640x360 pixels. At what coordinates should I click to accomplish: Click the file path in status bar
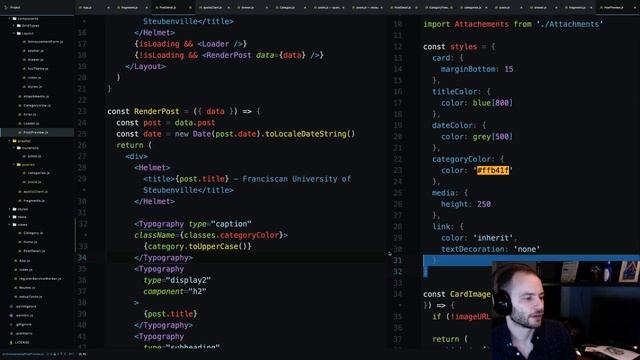[23, 354]
